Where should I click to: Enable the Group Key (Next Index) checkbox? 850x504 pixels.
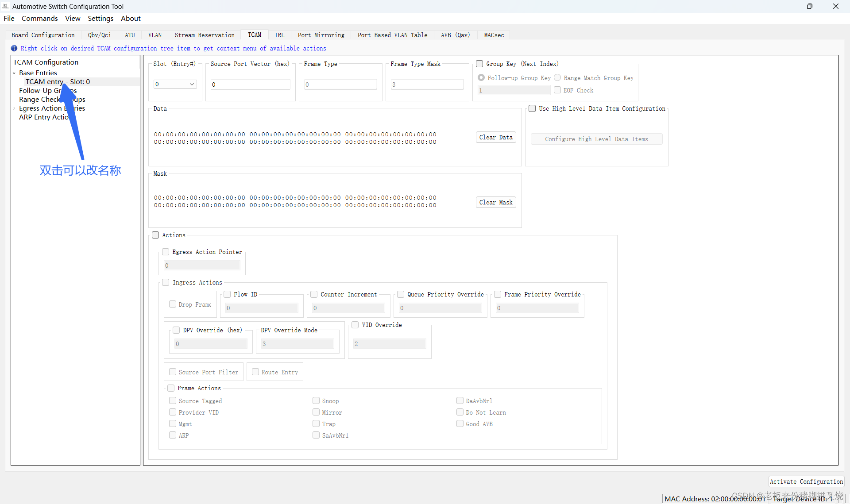pyautogui.click(x=479, y=64)
